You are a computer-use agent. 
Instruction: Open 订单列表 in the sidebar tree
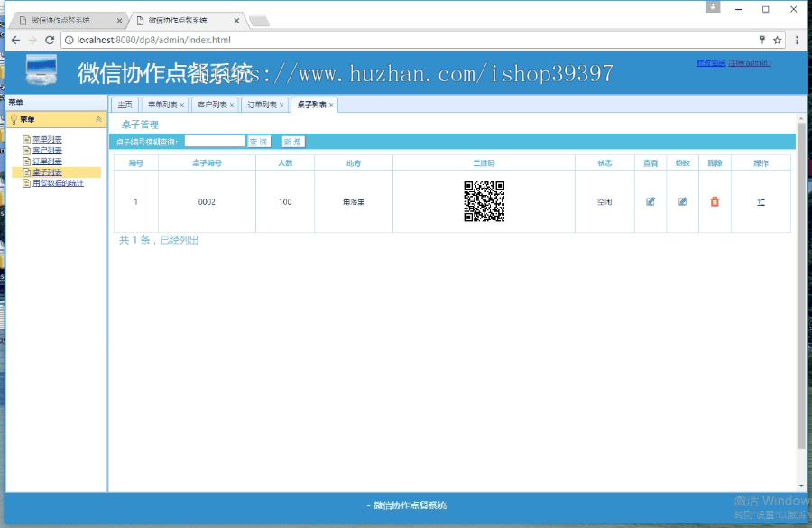click(47, 162)
